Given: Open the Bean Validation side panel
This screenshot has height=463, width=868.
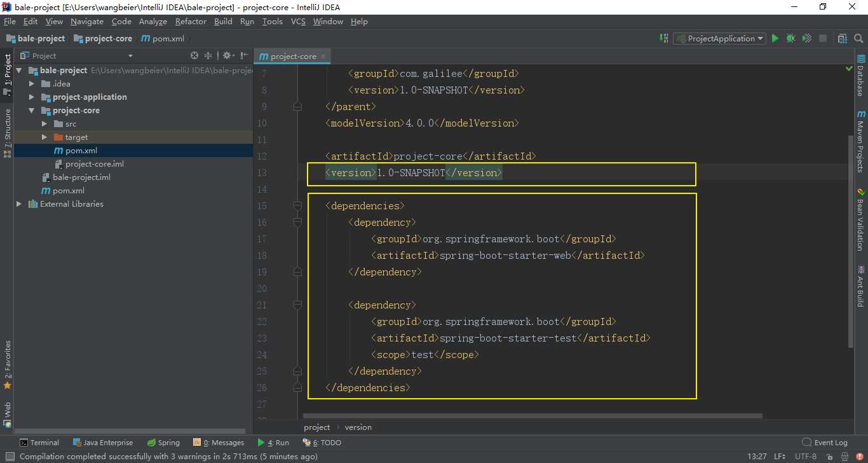Looking at the screenshot, I should [860, 219].
